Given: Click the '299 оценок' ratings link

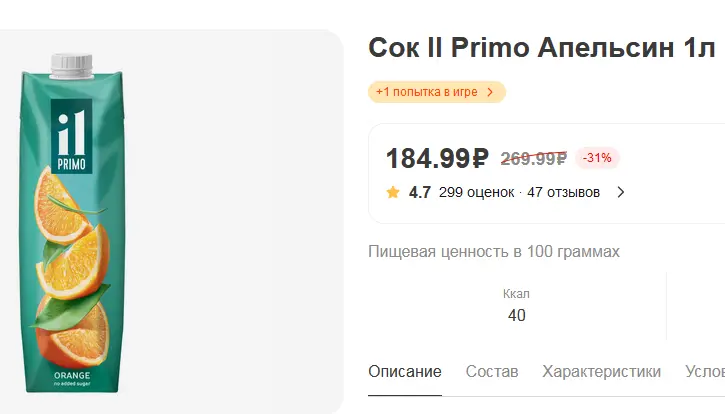Looking at the screenshot, I should coord(476,192).
